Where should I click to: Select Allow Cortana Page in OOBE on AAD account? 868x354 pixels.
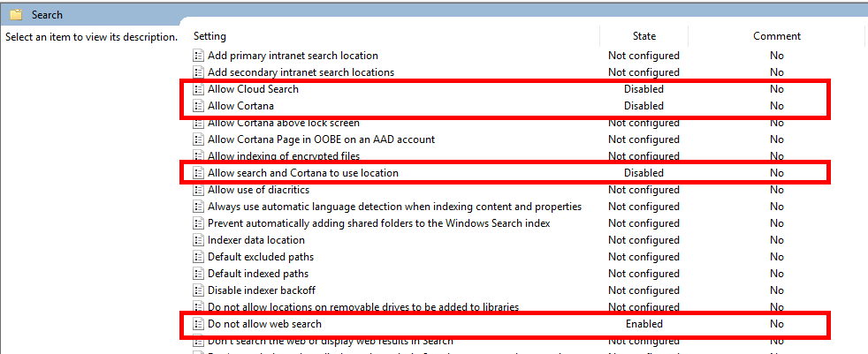coord(321,139)
